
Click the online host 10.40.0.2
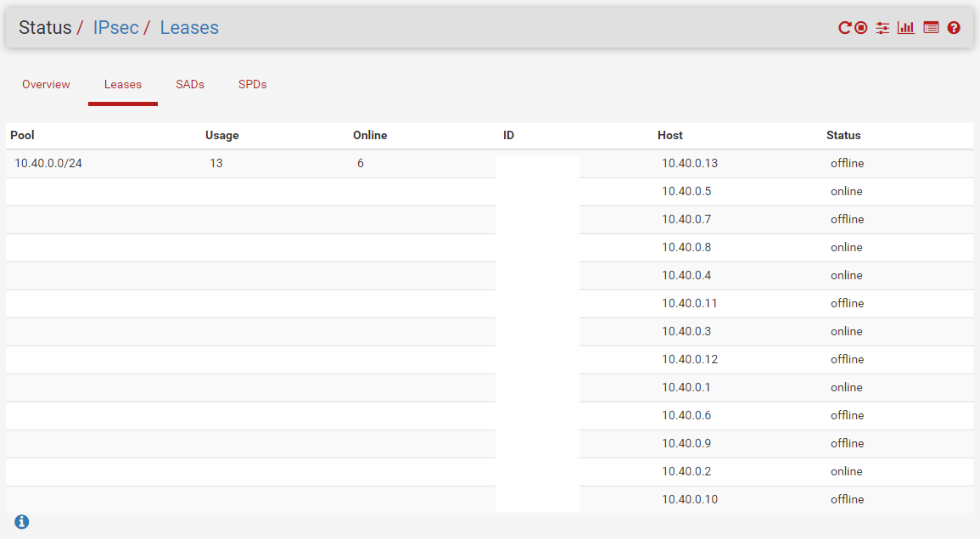tap(686, 471)
